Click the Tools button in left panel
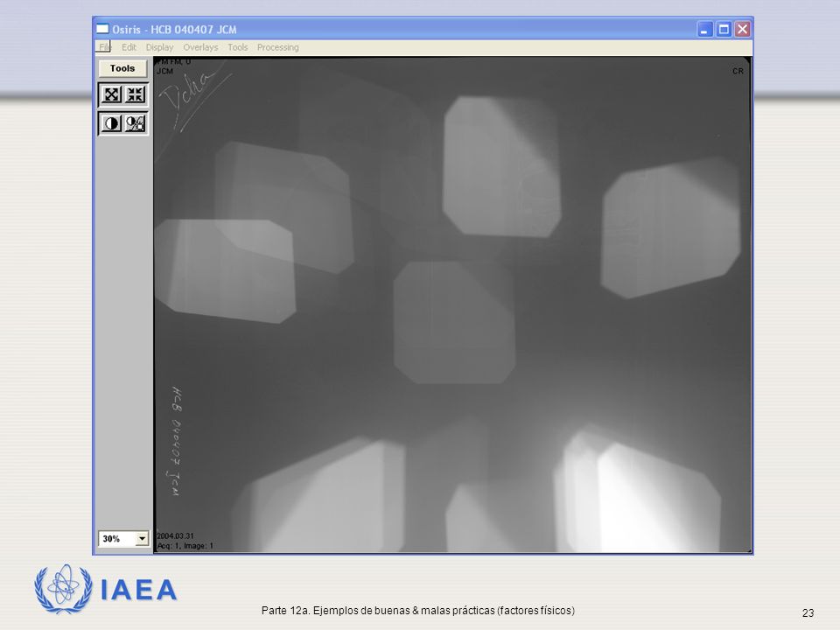The width and height of the screenshot is (840, 630). click(x=122, y=68)
